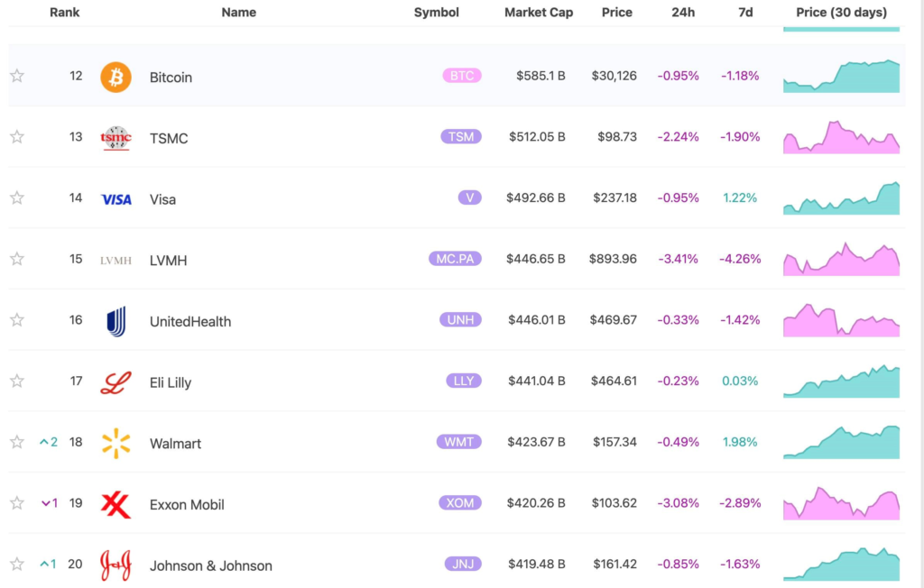Image resolution: width=924 pixels, height=588 pixels.
Task: Open the LVMH name link
Action: (168, 261)
